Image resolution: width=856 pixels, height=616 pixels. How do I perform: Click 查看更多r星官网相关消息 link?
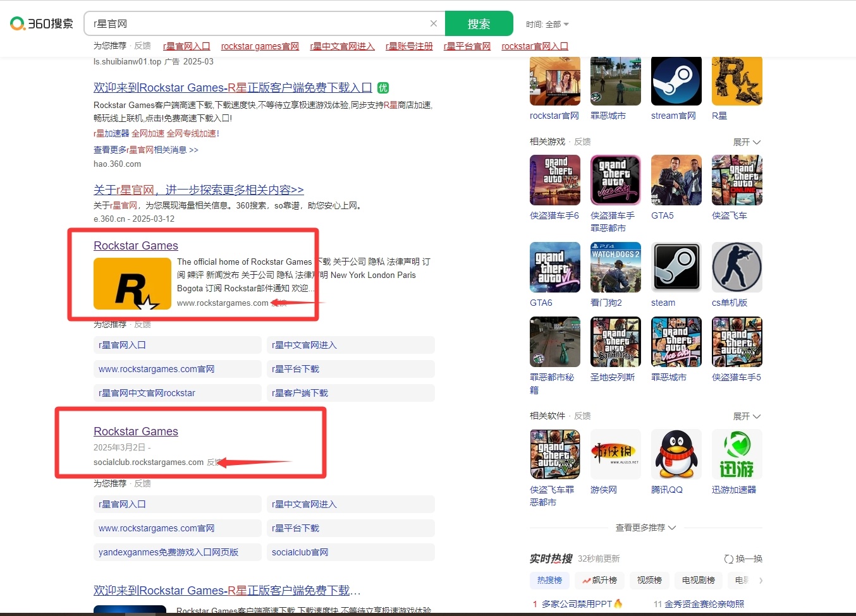pyautogui.click(x=146, y=150)
